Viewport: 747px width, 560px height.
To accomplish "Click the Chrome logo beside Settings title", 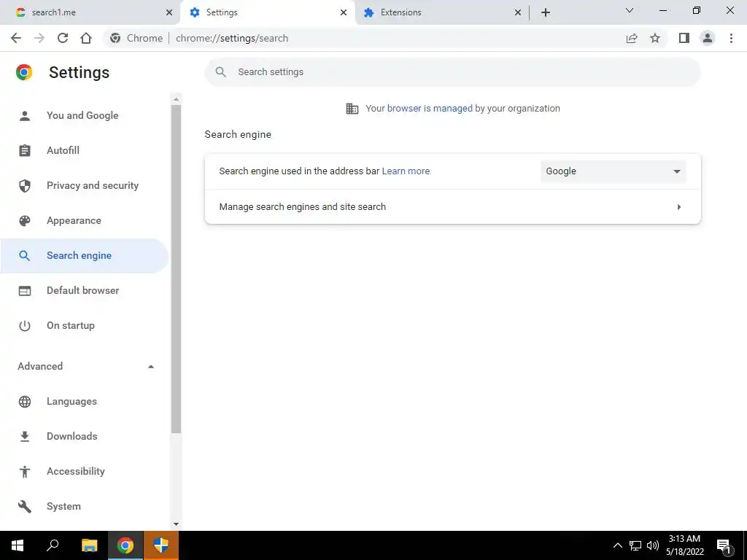I will click(24, 72).
